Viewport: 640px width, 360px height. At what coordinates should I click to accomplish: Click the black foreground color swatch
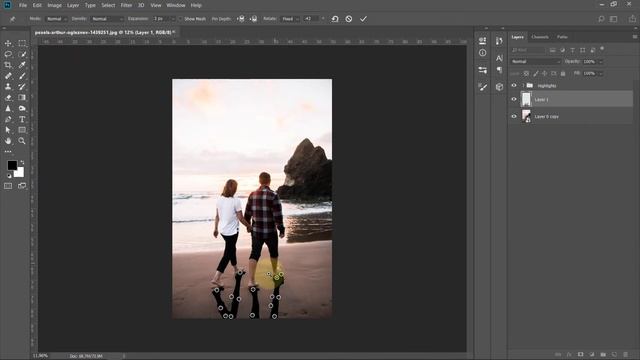[x=12, y=165]
